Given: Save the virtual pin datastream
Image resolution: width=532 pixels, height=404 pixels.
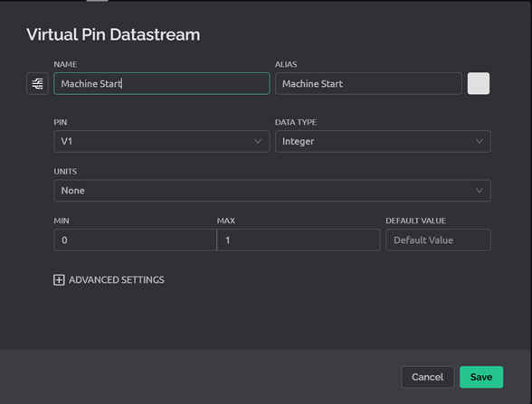Looking at the screenshot, I should pos(481,377).
